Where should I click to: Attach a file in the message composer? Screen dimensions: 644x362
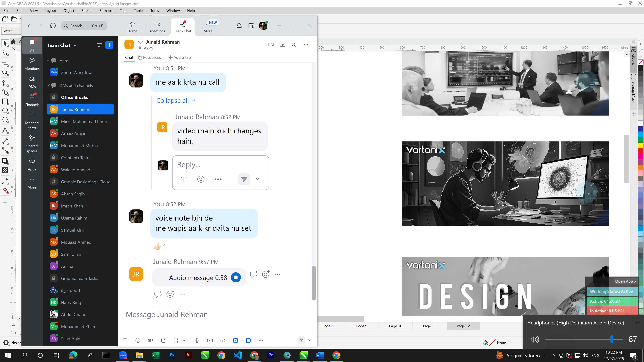[x=163, y=340]
